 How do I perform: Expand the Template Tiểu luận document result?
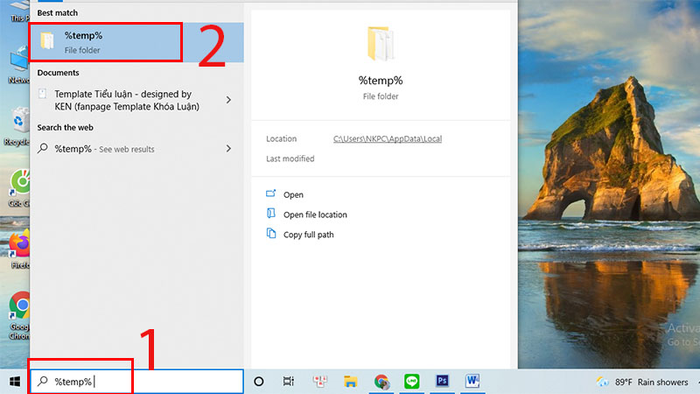click(229, 100)
